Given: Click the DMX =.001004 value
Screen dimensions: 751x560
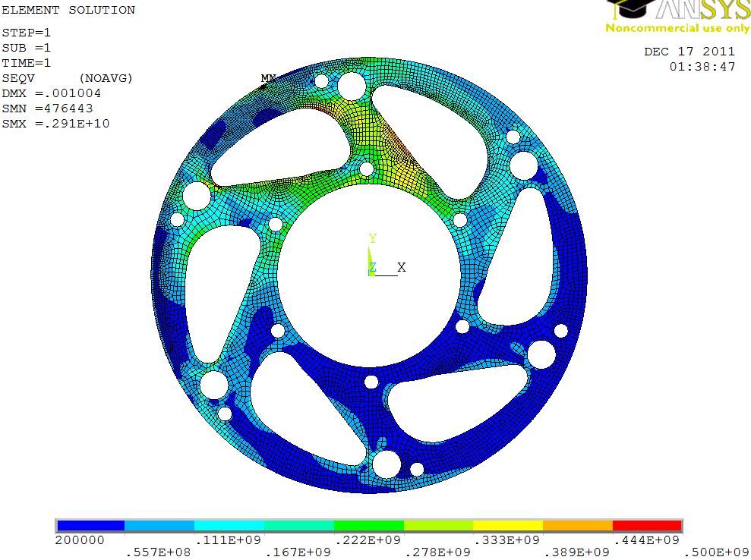Looking at the screenshot, I should (x=51, y=93).
